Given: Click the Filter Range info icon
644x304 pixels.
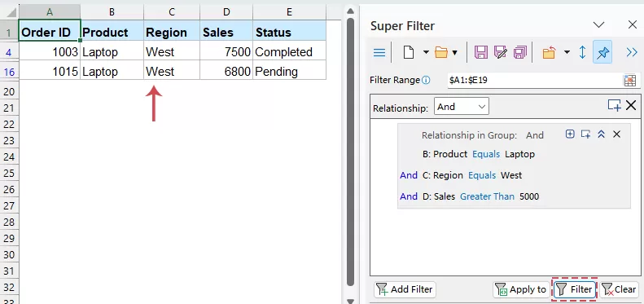Looking at the screenshot, I should 426,80.
